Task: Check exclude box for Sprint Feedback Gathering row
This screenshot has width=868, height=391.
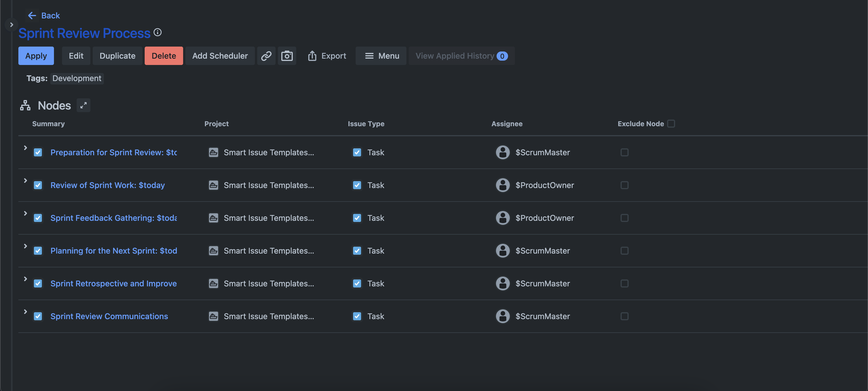Action: 624,218
